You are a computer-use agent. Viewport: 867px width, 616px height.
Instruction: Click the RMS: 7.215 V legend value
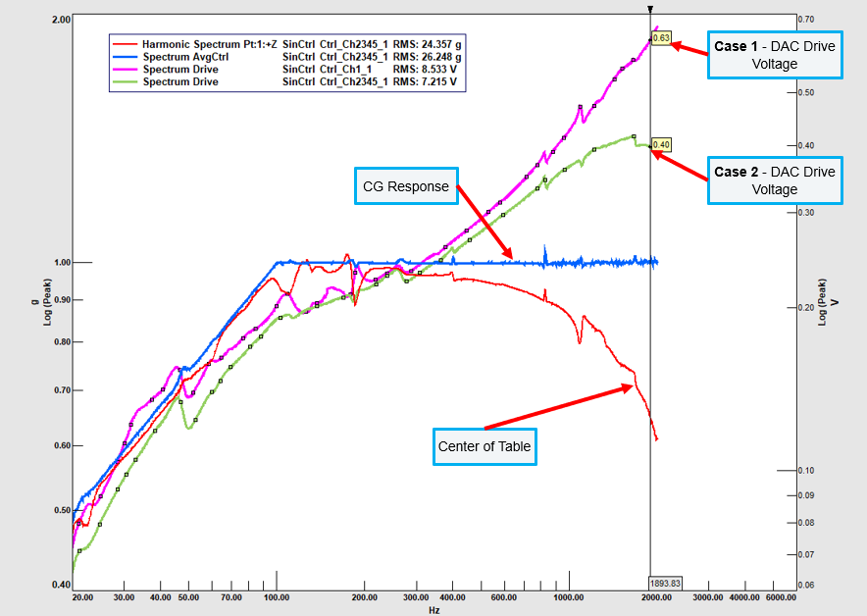pyautogui.click(x=427, y=83)
